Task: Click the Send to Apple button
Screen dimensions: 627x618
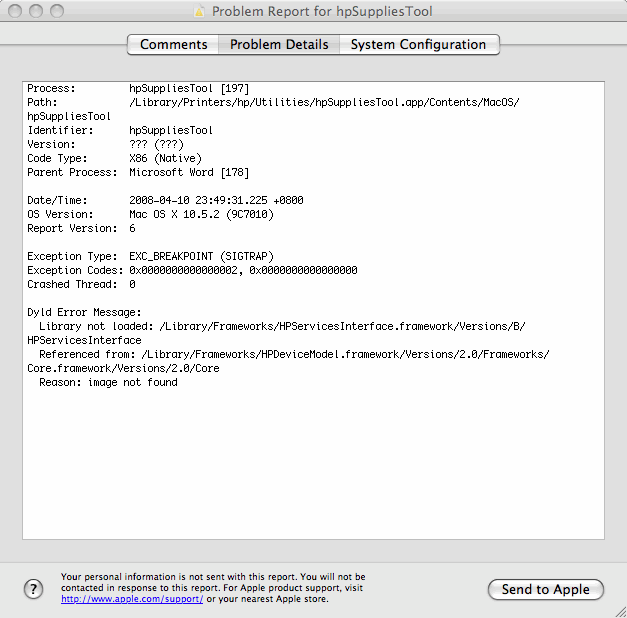Action: [x=545, y=589]
